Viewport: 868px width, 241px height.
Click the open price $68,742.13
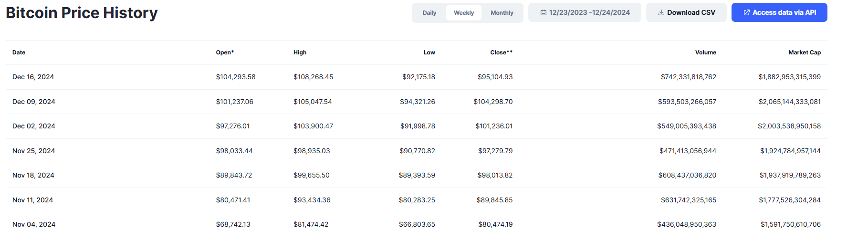click(233, 224)
